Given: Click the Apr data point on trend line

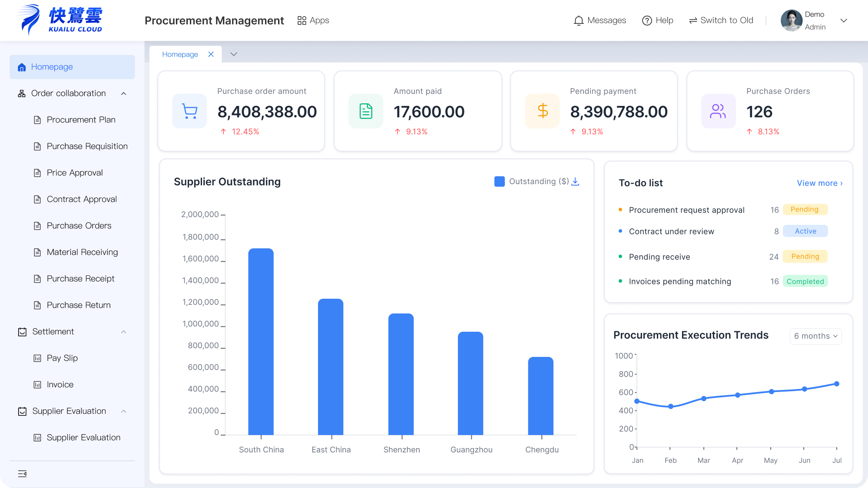Looking at the screenshot, I should [x=738, y=395].
